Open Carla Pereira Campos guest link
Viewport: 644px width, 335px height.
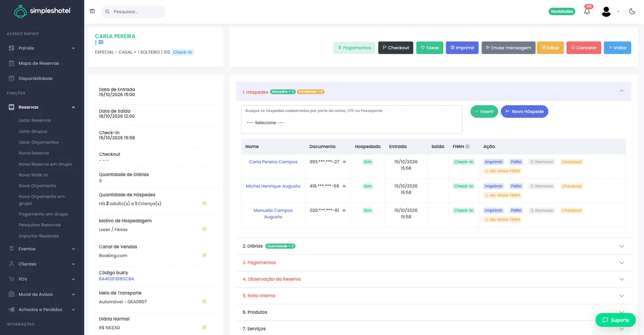pyautogui.click(x=273, y=162)
